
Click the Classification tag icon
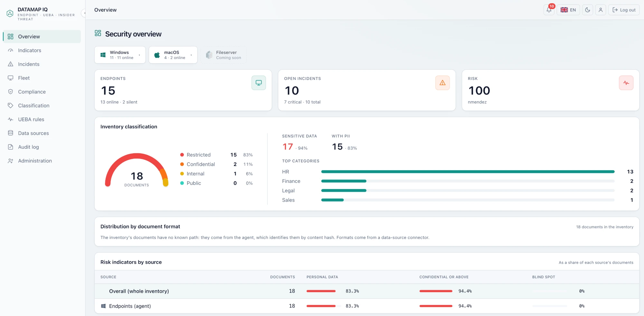11,105
